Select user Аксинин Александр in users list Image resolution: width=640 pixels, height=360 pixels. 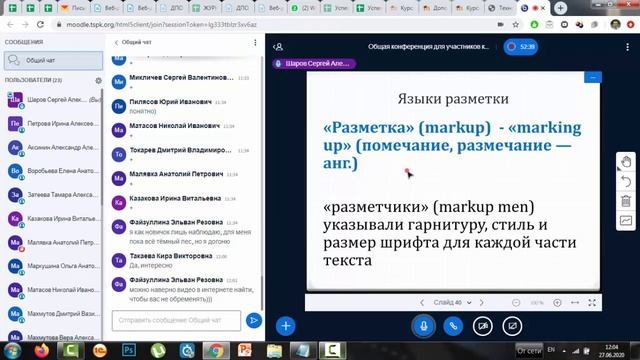pyautogui.click(x=53, y=148)
